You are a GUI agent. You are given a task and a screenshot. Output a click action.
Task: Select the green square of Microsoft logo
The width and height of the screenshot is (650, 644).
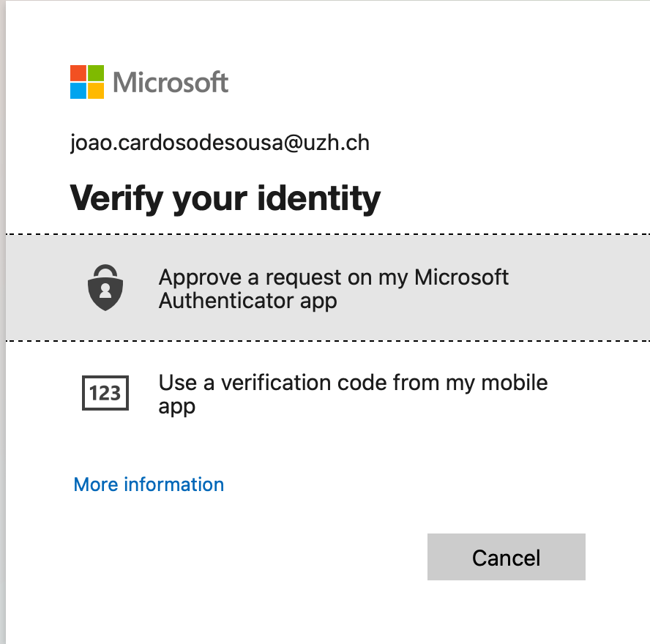[96, 73]
